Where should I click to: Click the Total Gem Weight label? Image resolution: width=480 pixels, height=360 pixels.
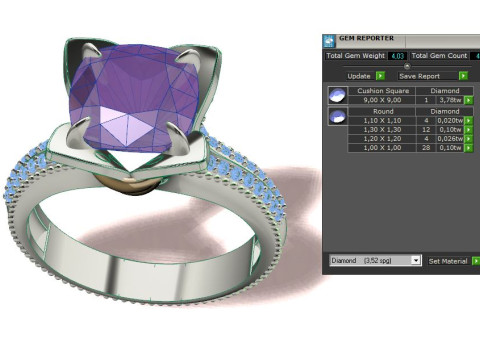coord(355,56)
